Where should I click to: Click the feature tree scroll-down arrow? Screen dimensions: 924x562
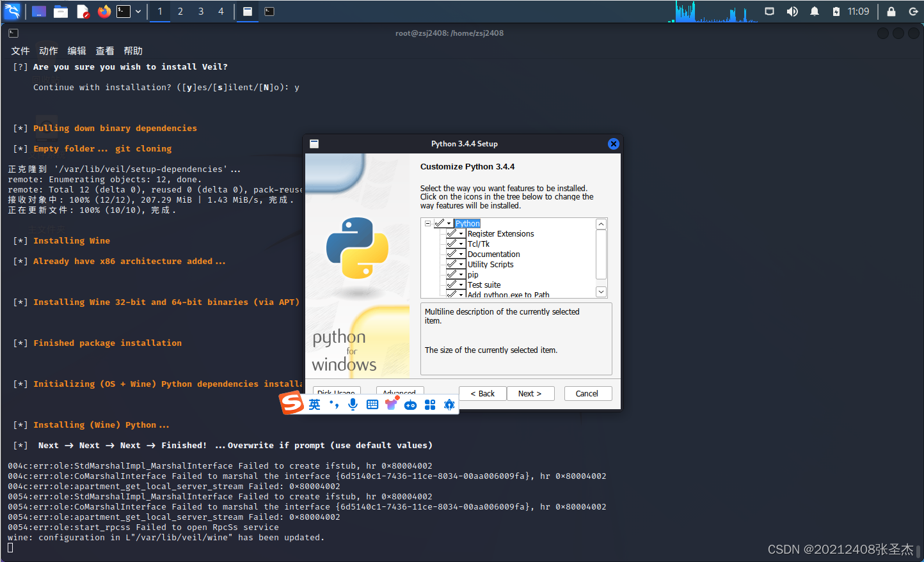[601, 292]
